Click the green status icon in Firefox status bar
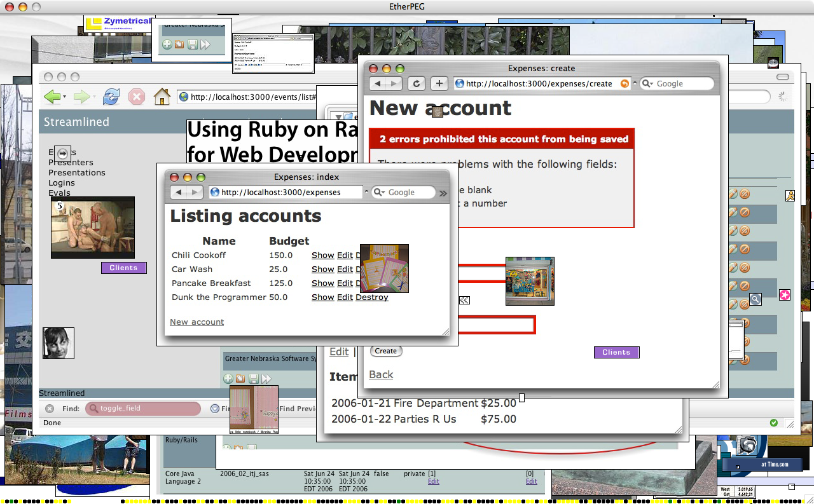Viewport: 814px width, 504px height. click(774, 423)
